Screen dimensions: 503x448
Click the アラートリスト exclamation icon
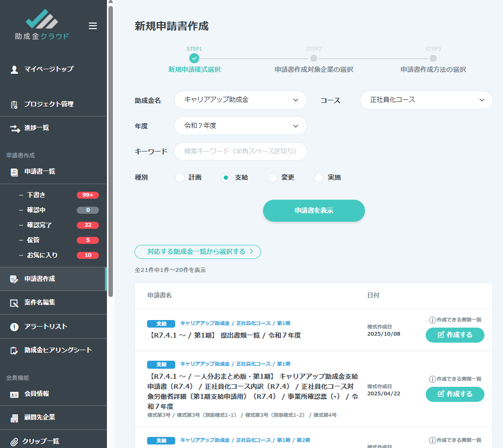14,327
